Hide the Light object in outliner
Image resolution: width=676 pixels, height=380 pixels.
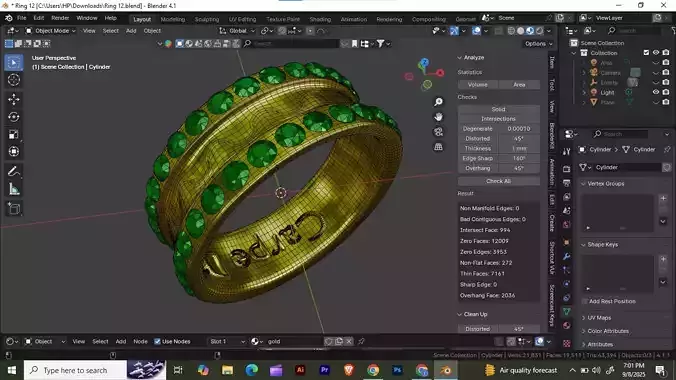tap(656, 92)
